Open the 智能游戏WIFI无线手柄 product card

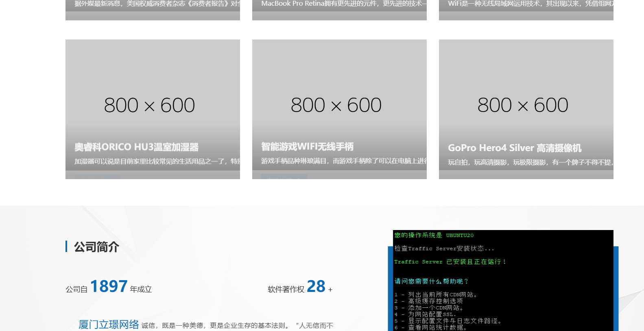[x=339, y=109]
